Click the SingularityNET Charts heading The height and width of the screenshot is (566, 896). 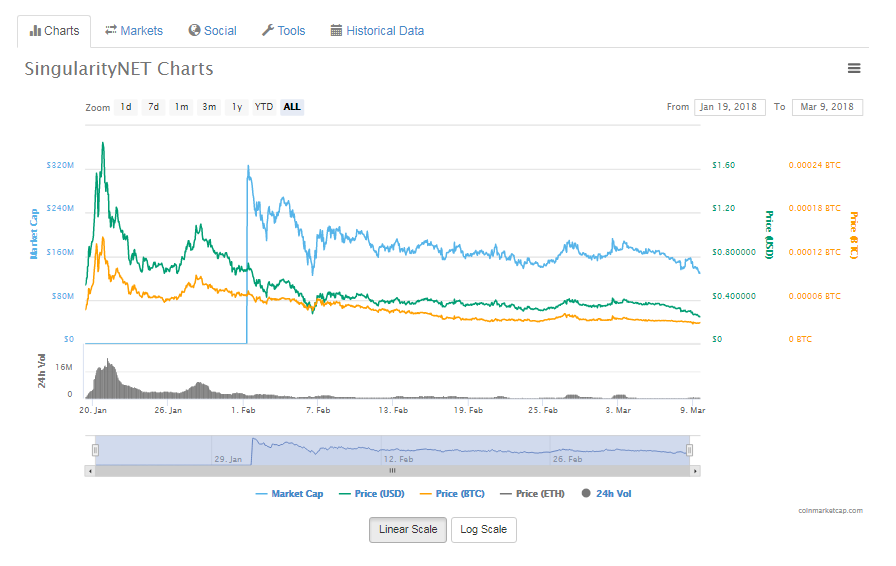pos(119,69)
